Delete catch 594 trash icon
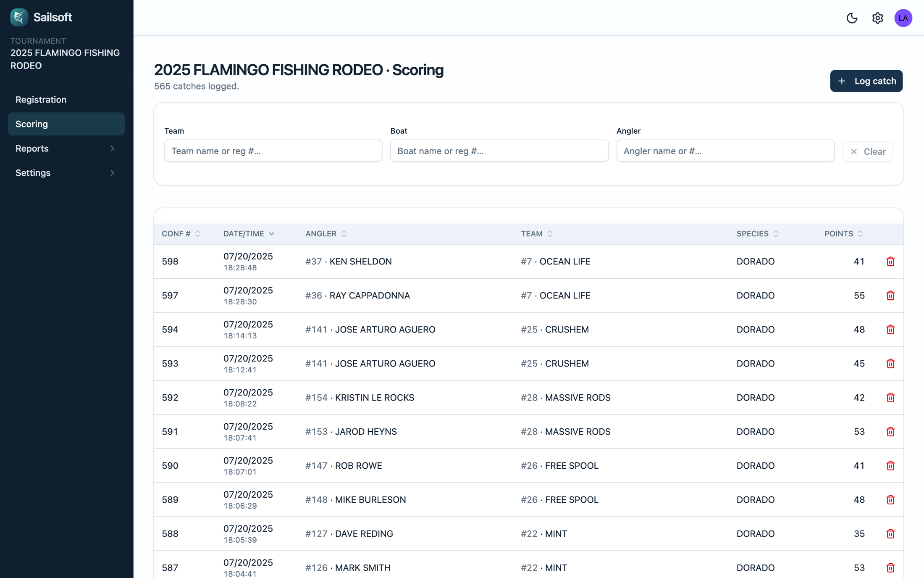The height and width of the screenshot is (578, 924). [x=890, y=330]
